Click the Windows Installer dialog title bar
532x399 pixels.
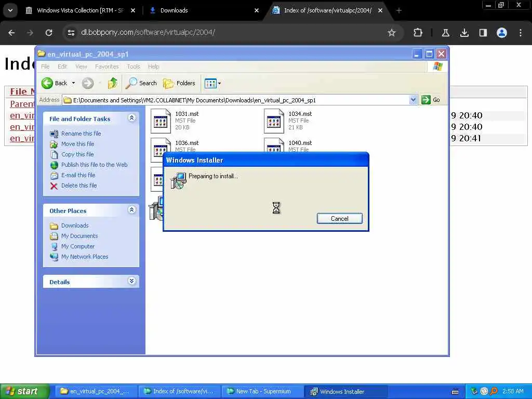coord(265,160)
